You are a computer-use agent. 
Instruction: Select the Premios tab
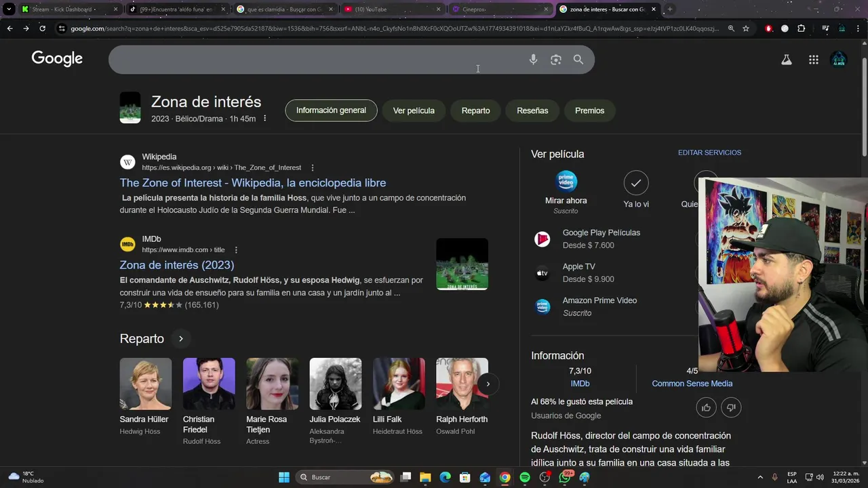[x=589, y=110]
